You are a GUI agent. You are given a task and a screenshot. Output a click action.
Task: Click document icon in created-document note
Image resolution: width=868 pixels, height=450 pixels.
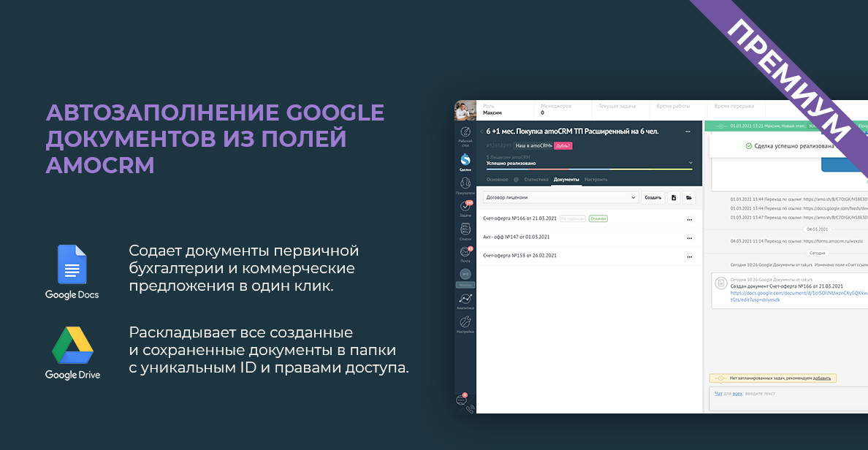pyautogui.click(x=720, y=283)
